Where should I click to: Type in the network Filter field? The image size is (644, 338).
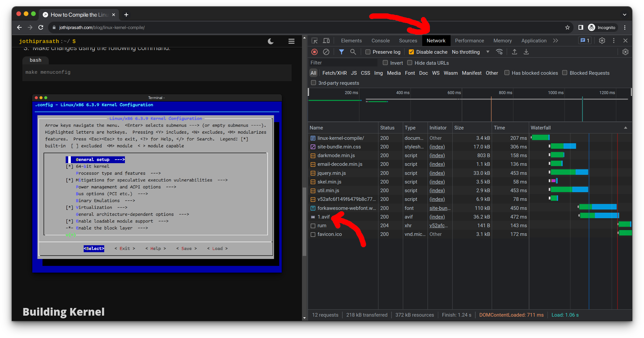[342, 63]
